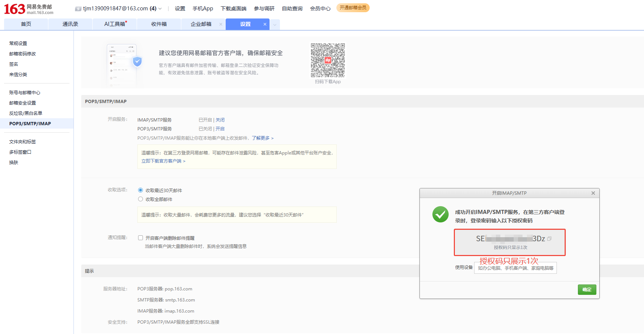The image size is (644, 334).
Task: Select 收取最近30天邮件 radio option
Action: pyautogui.click(x=140, y=190)
